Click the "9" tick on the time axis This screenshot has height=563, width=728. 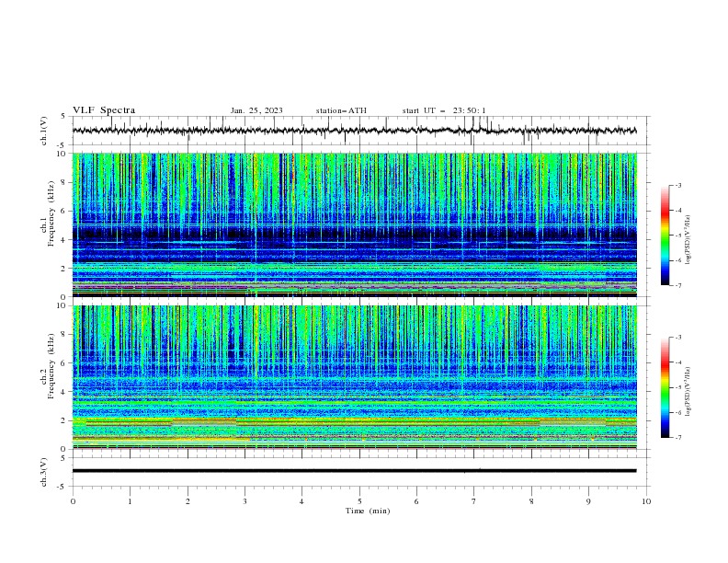coord(588,501)
